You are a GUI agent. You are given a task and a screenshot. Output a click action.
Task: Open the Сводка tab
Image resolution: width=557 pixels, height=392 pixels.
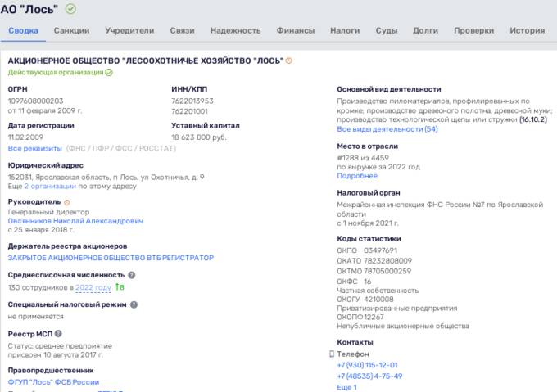click(x=24, y=31)
